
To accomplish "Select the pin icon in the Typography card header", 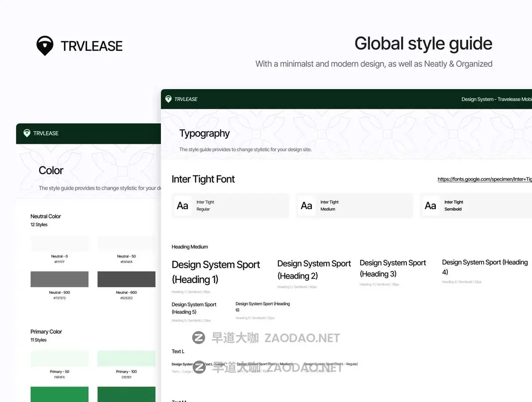I will point(168,99).
